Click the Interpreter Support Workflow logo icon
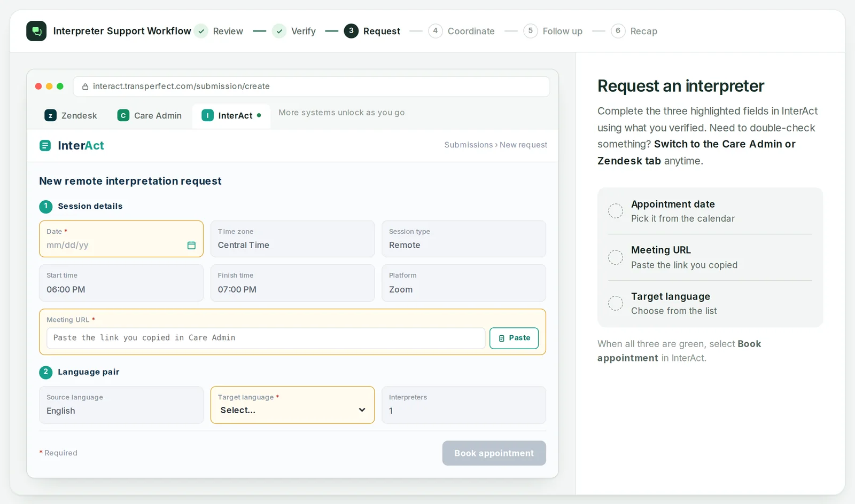The image size is (855, 504). point(36,31)
